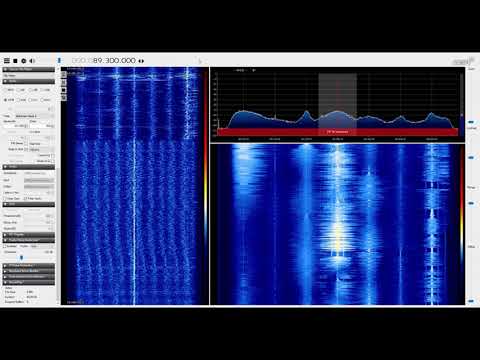The image size is (480, 360).
Task: Click the Stop playback square button
Action: 15,61
